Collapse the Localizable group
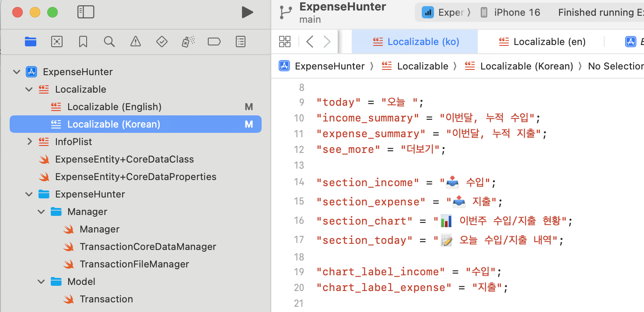This screenshot has width=644, height=312. click(x=29, y=89)
